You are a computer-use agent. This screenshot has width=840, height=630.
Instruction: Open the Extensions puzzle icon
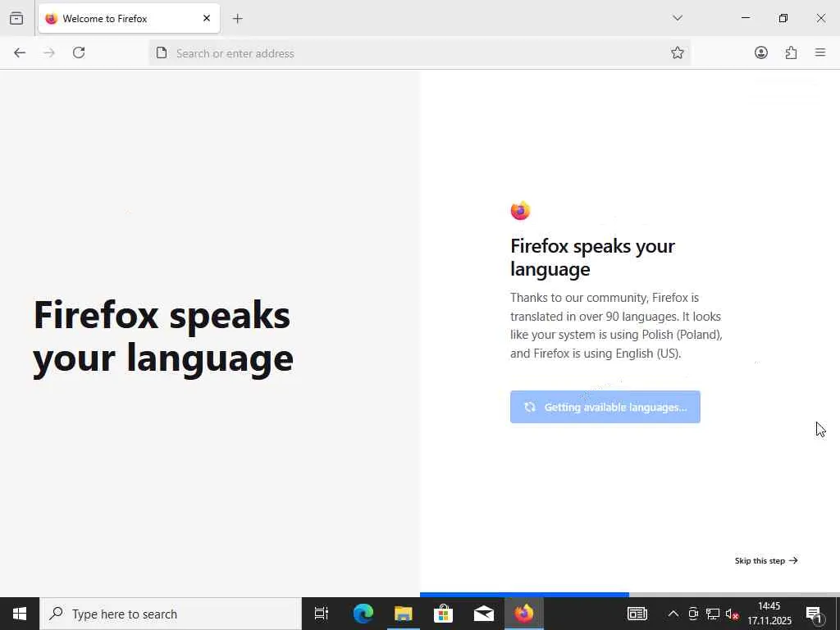(791, 52)
